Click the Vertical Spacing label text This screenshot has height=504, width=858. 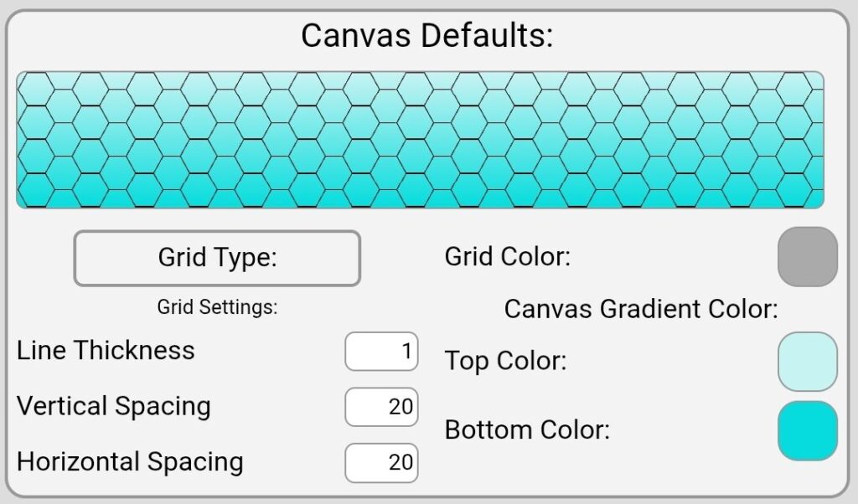114,406
